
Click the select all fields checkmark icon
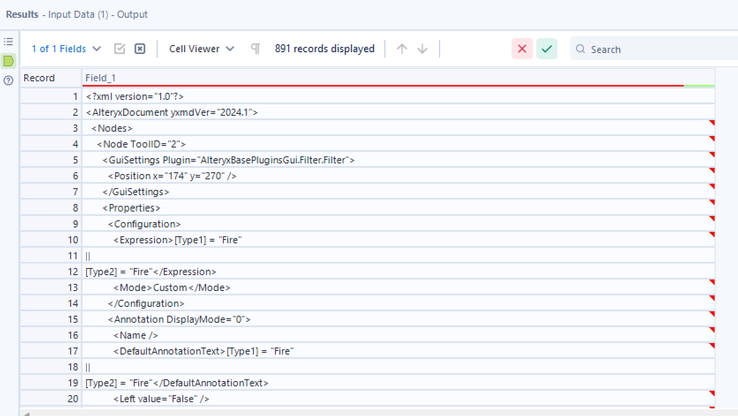(x=120, y=49)
